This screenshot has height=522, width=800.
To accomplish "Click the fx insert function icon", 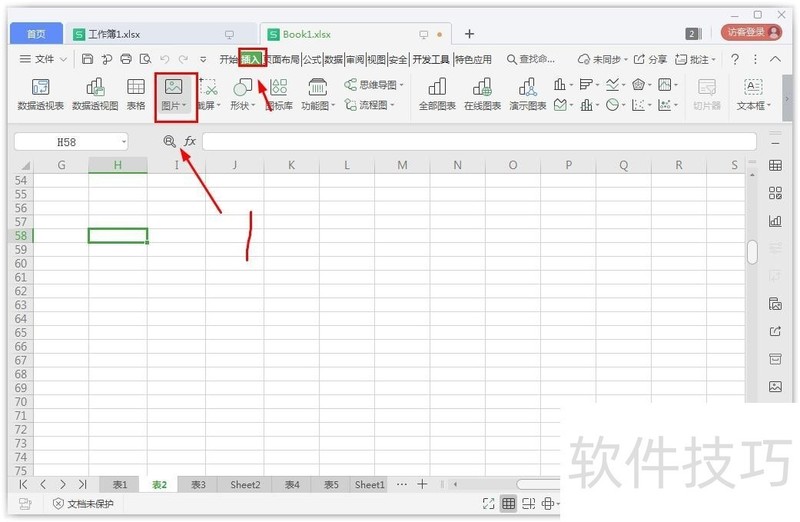I will (x=190, y=141).
